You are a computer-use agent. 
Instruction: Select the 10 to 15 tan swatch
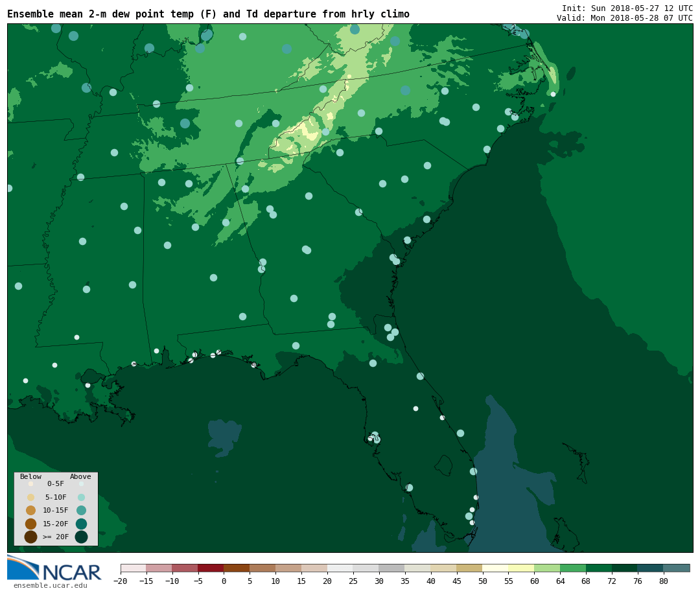point(289,568)
